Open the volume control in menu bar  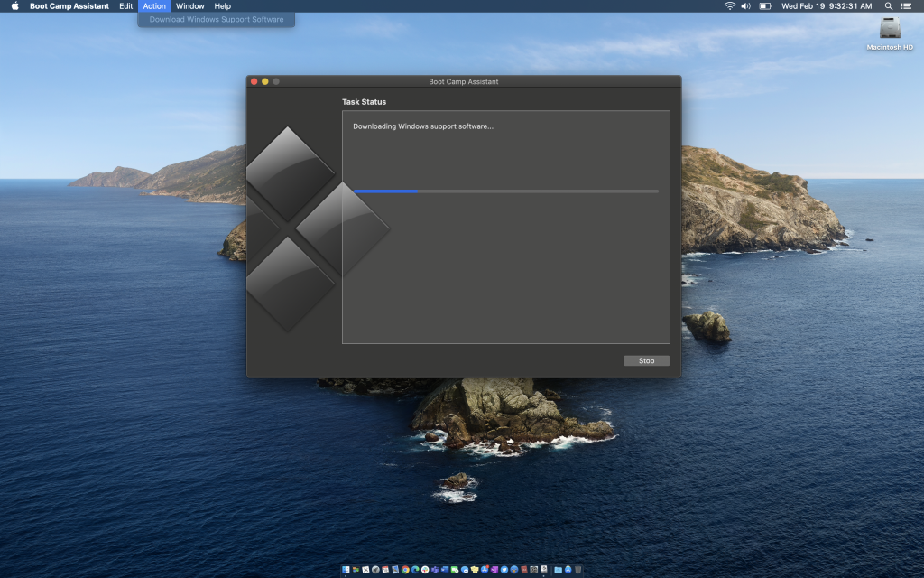tap(746, 6)
